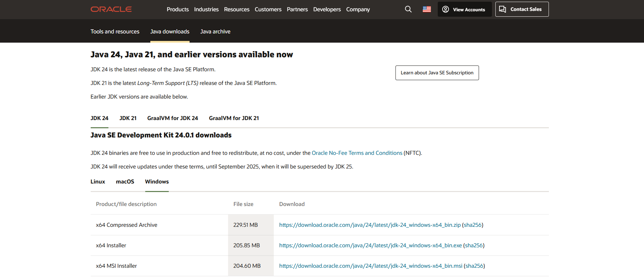Switch to the JDK 21 tab

click(x=128, y=118)
